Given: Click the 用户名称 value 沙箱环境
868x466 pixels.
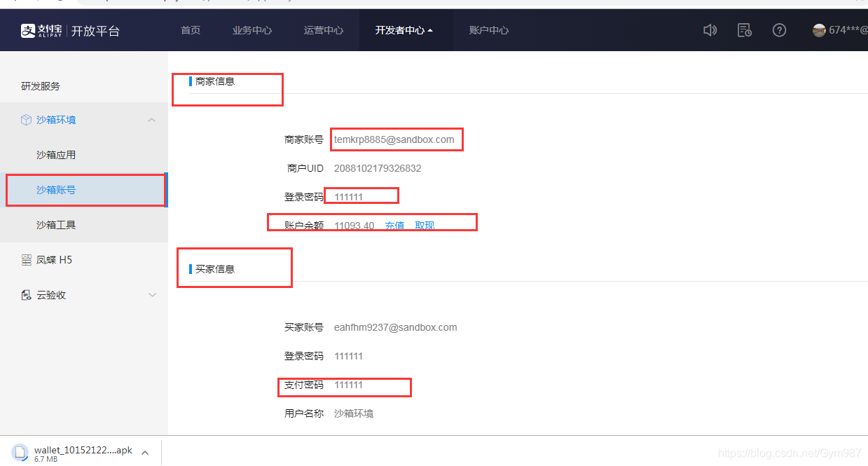Looking at the screenshot, I should (354, 413).
